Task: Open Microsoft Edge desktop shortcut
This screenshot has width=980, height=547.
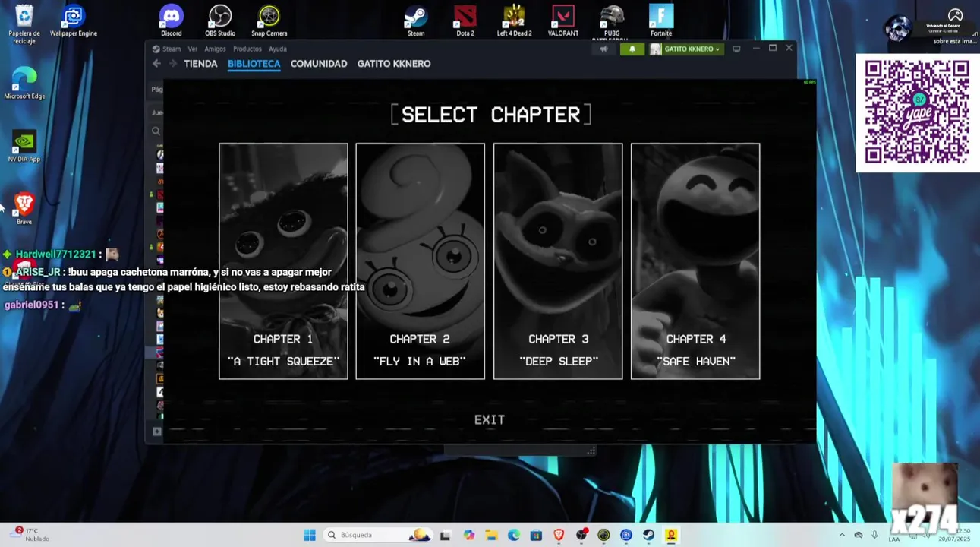Action: click(24, 83)
